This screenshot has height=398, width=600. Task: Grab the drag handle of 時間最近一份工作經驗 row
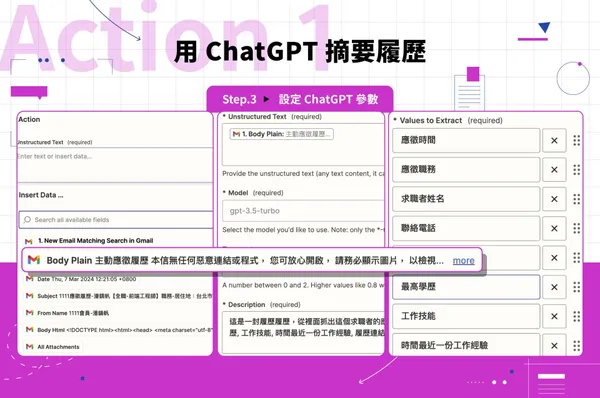(577, 346)
